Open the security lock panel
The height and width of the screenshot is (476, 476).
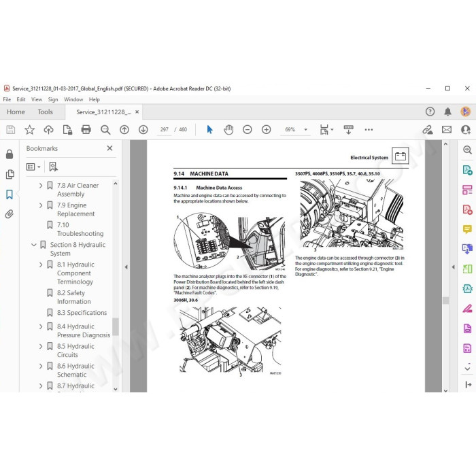10,154
